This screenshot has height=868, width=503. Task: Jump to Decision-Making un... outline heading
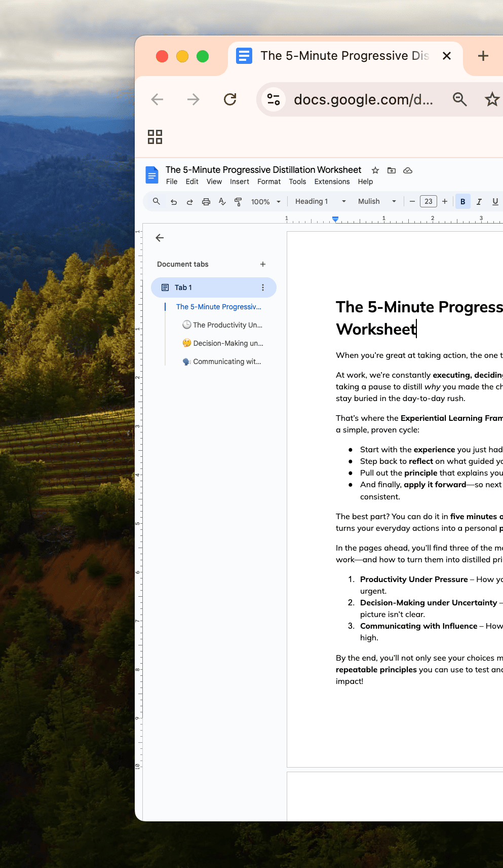point(228,343)
